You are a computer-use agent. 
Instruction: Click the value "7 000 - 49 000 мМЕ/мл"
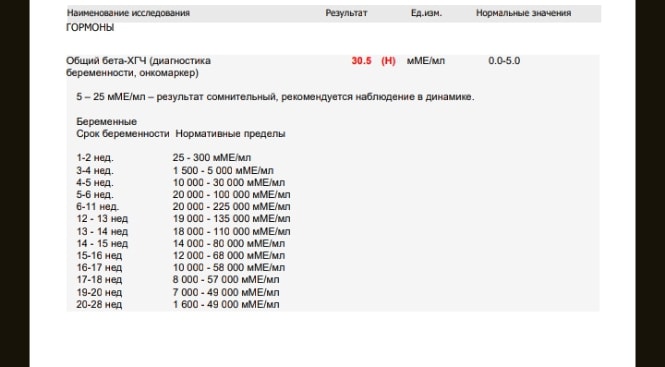pos(226,292)
